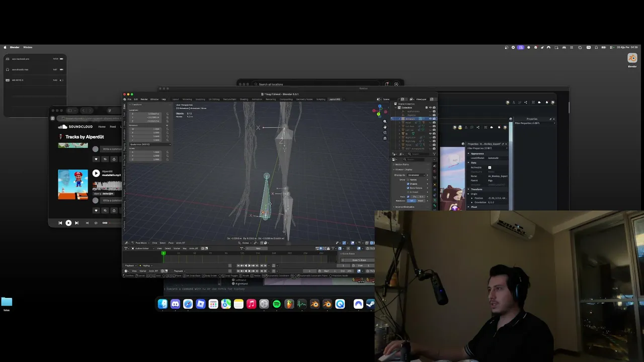Screen dimensions: 644x362
Task: Click play in SoundCloud bottom player bar
Action: tap(68, 223)
